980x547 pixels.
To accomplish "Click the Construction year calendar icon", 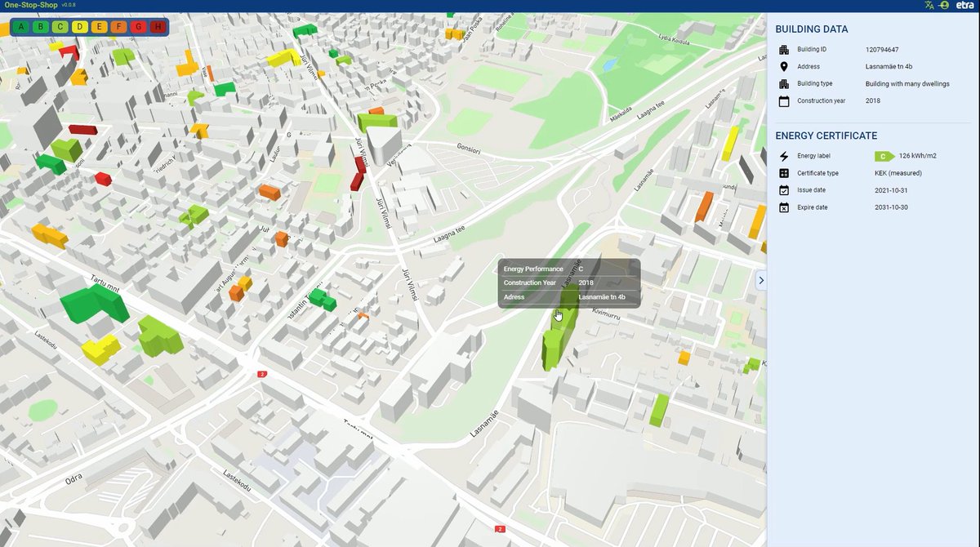I will tap(784, 101).
